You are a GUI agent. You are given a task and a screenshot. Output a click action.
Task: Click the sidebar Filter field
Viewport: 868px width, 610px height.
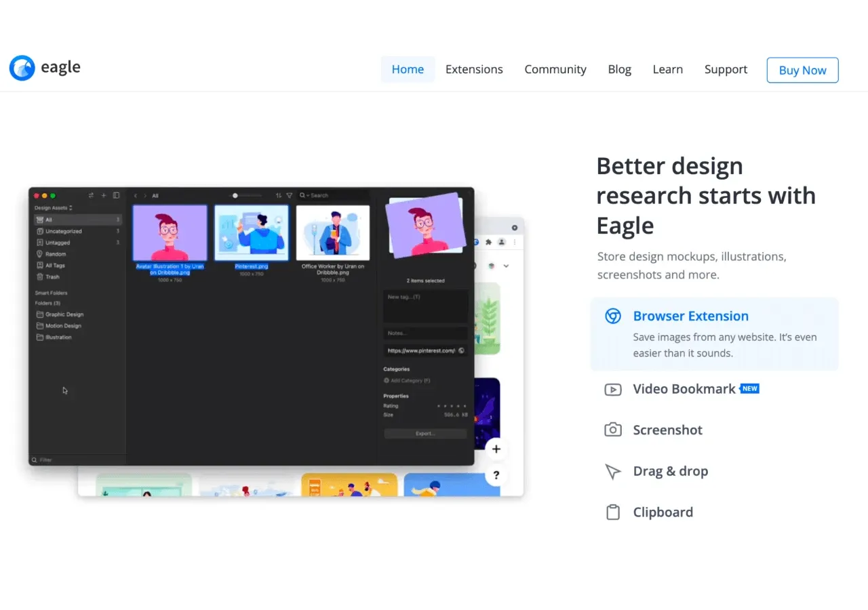(x=77, y=460)
